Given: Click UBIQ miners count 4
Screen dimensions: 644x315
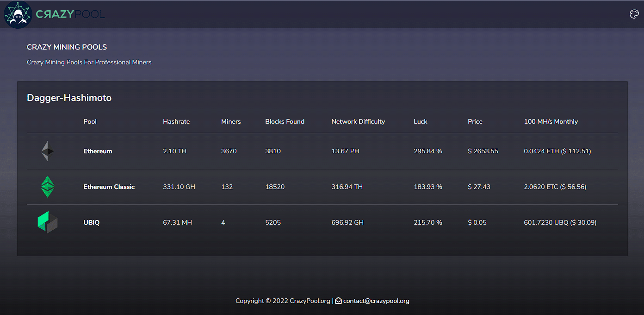Looking at the screenshot, I should pos(223,222).
